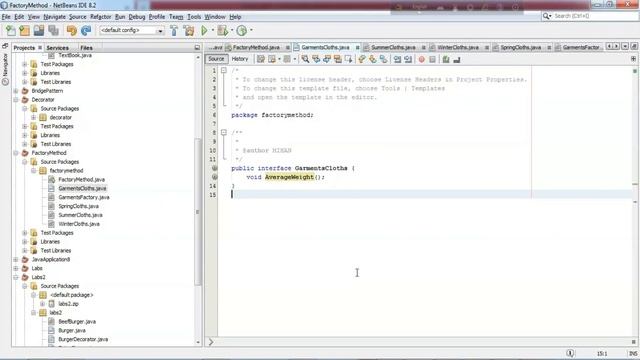Find previous occurrence icon in editor toolbar
The height and width of the screenshot is (360, 640).
click(x=316, y=60)
